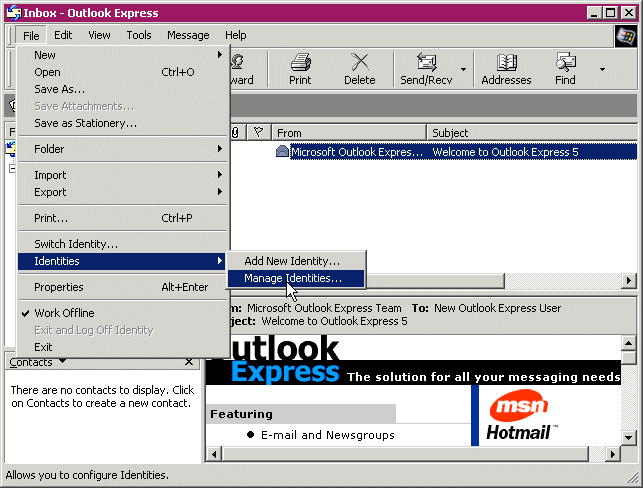The width and height of the screenshot is (643, 488).
Task: Open the Contacts pane dropdown
Action: (62, 361)
